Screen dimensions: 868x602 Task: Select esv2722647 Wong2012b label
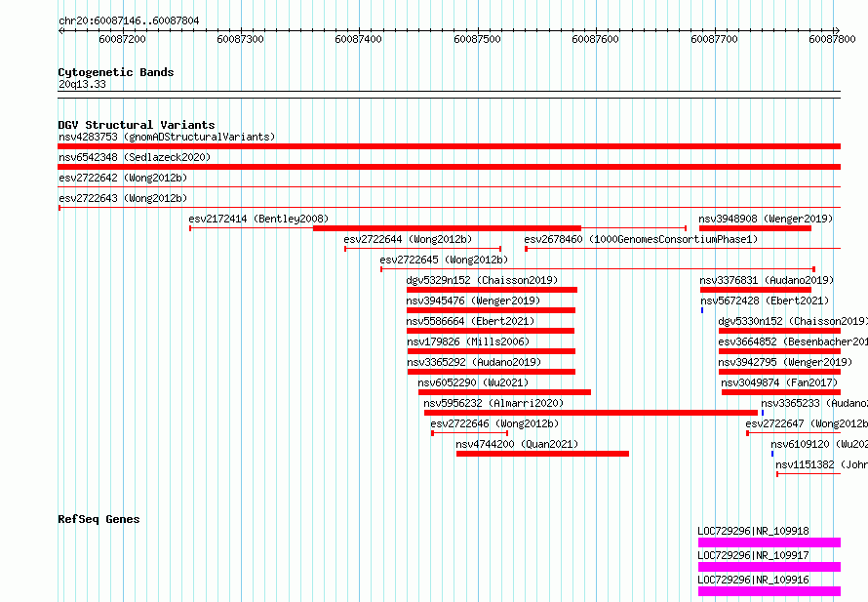pyautogui.click(x=807, y=423)
